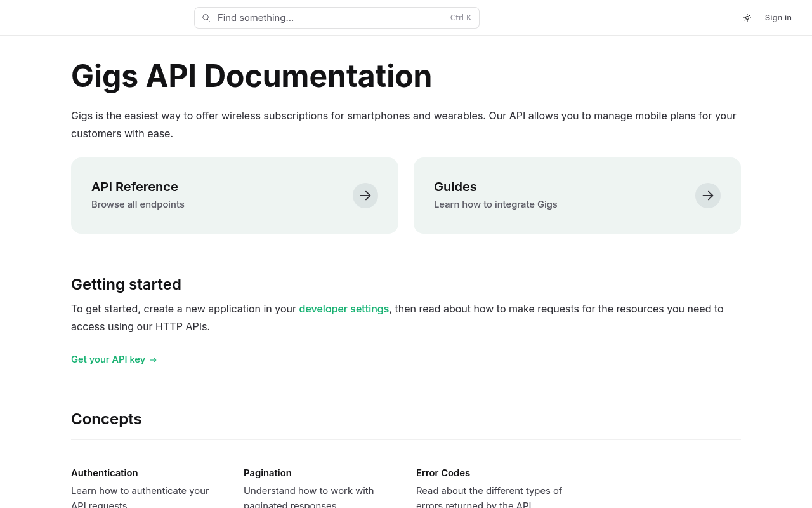
Task: Follow the developer settings link
Action: click(344, 309)
